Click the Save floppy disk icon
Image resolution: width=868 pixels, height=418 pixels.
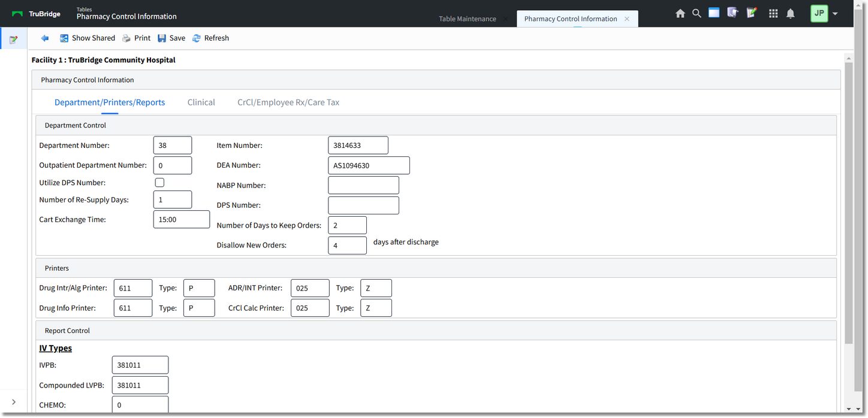tap(162, 38)
